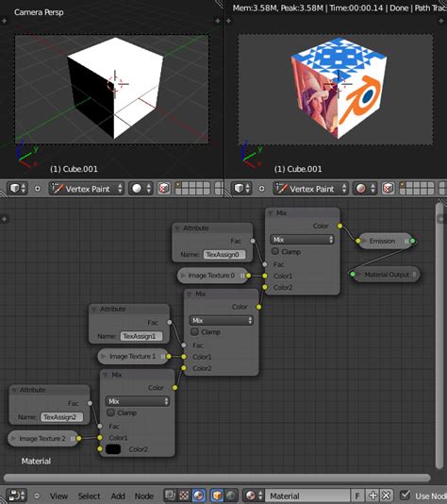Collapse header menus in right 3D viewport
The height and width of the screenshot is (504, 447).
point(262,189)
